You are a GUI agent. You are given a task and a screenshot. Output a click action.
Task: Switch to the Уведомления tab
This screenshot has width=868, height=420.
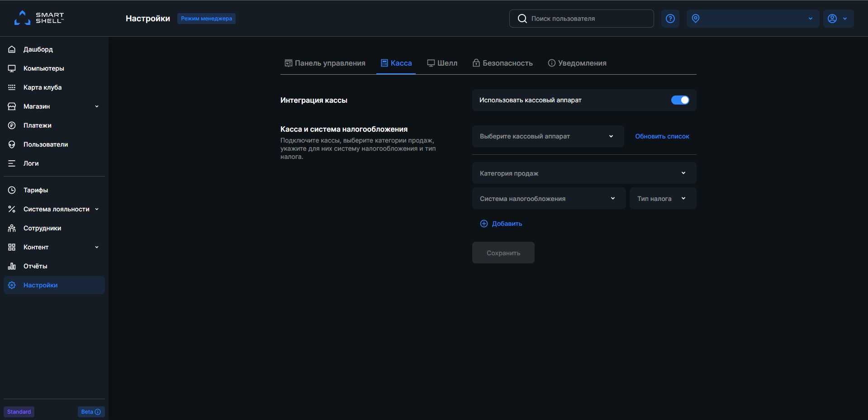(x=577, y=63)
